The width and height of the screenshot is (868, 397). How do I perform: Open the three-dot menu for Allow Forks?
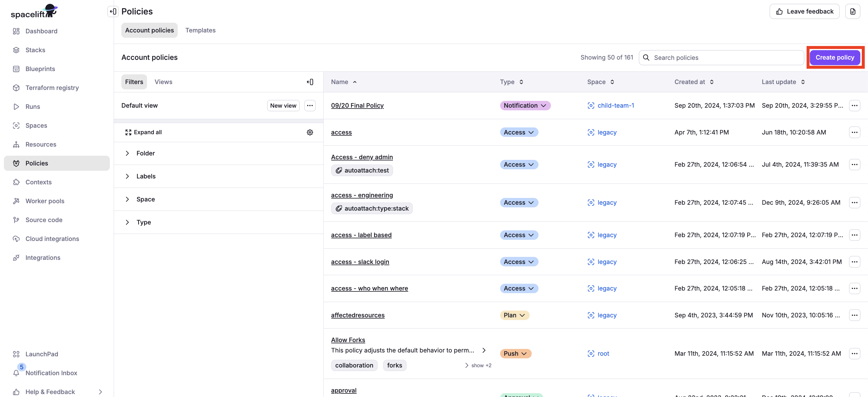click(x=854, y=354)
